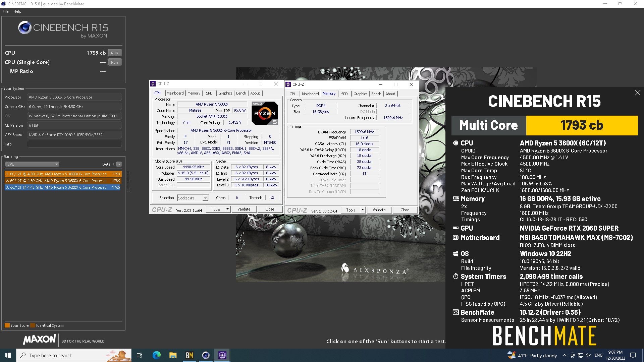Click Close button in right CPU-Z window

coord(405,210)
